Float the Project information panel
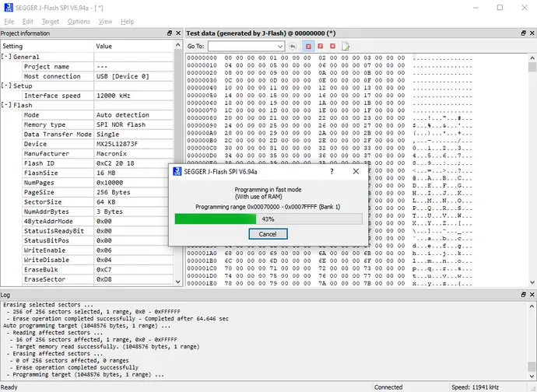537x392 pixels. [x=170, y=33]
